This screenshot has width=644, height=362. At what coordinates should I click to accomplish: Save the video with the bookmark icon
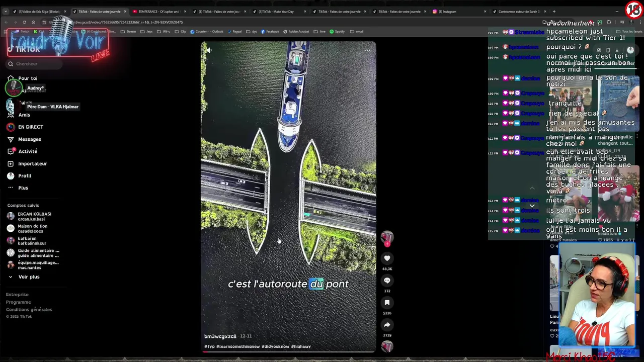click(387, 302)
